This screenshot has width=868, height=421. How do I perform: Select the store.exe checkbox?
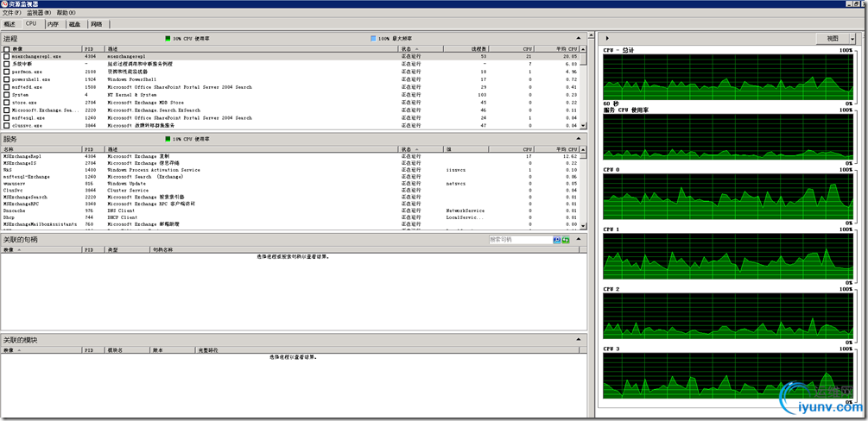click(7, 103)
